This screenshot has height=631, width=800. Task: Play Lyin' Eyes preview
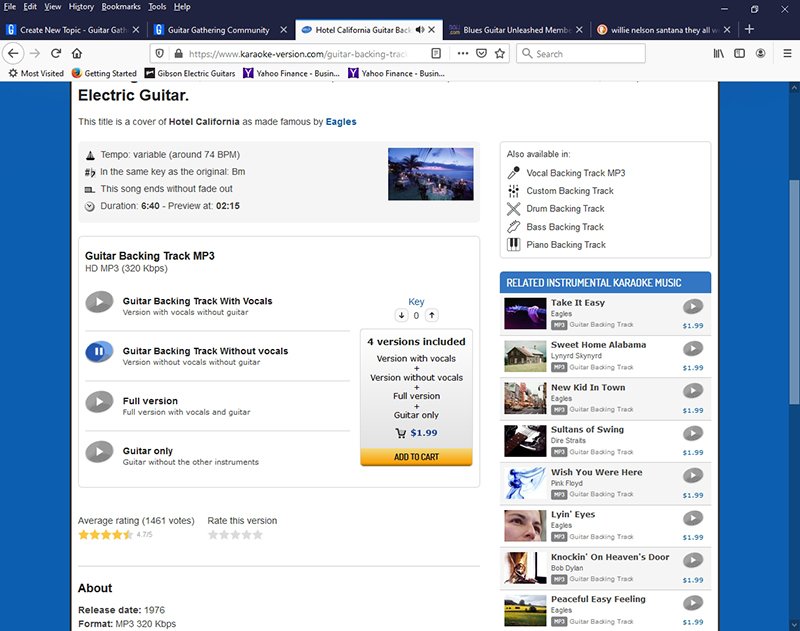693,518
